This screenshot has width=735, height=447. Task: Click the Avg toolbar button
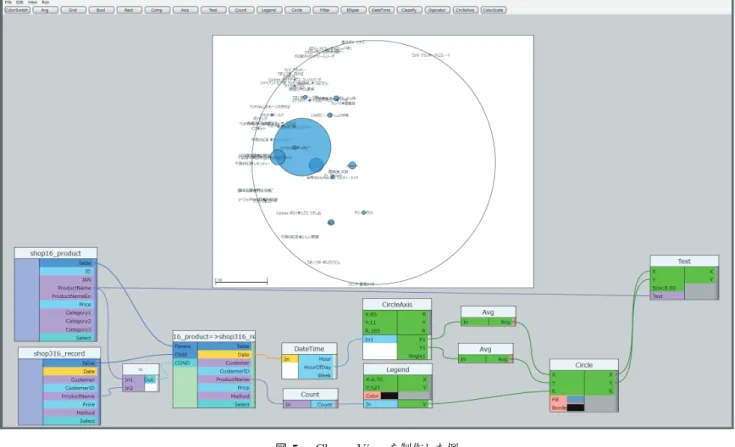pyautogui.click(x=45, y=10)
